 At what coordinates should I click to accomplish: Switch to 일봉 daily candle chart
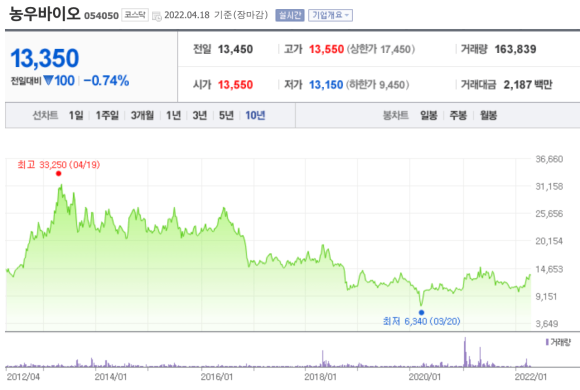[429, 115]
